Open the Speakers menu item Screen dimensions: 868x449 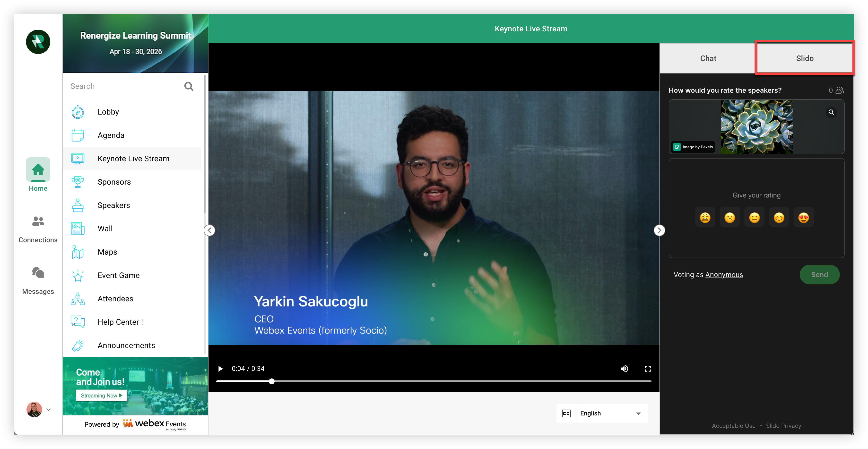pos(132,205)
